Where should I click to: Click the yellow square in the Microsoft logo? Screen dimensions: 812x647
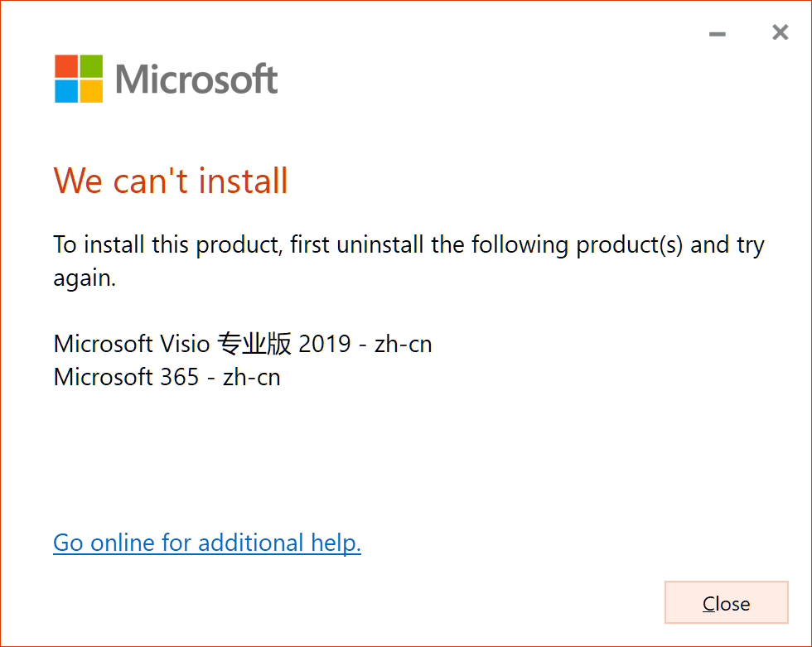tap(91, 89)
